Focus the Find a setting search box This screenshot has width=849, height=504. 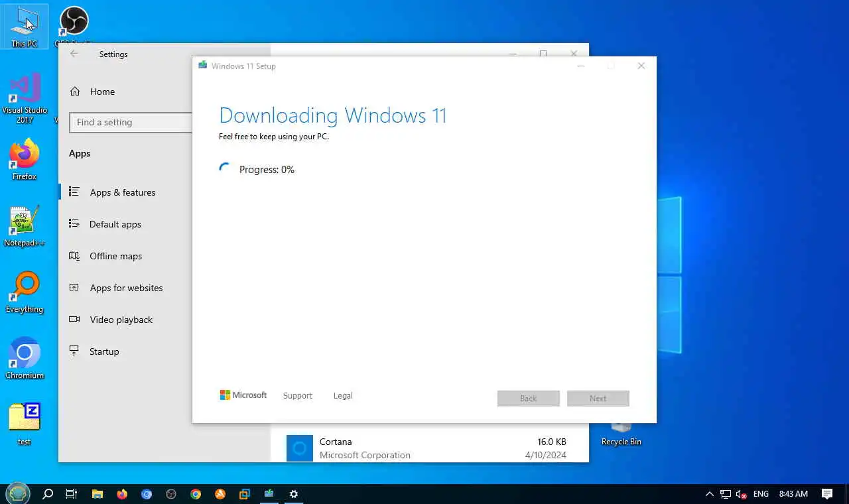tap(131, 122)
